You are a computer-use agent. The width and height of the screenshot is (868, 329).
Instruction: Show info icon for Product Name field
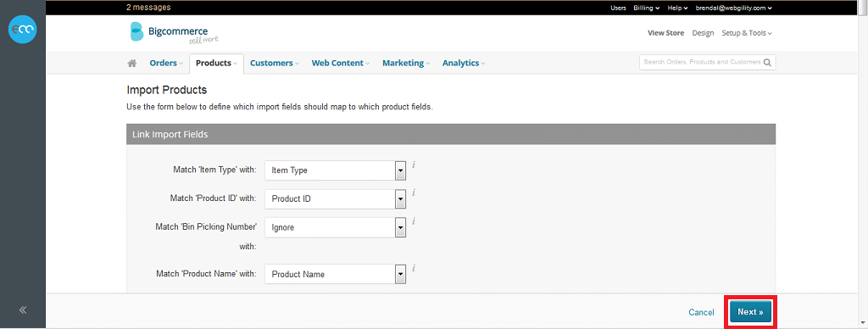[414, 268]
